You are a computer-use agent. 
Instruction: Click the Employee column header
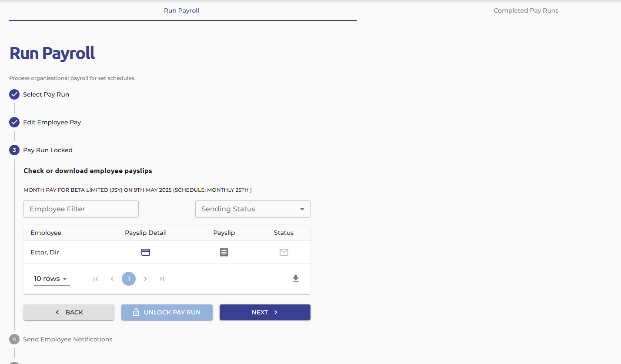point(46,233)
